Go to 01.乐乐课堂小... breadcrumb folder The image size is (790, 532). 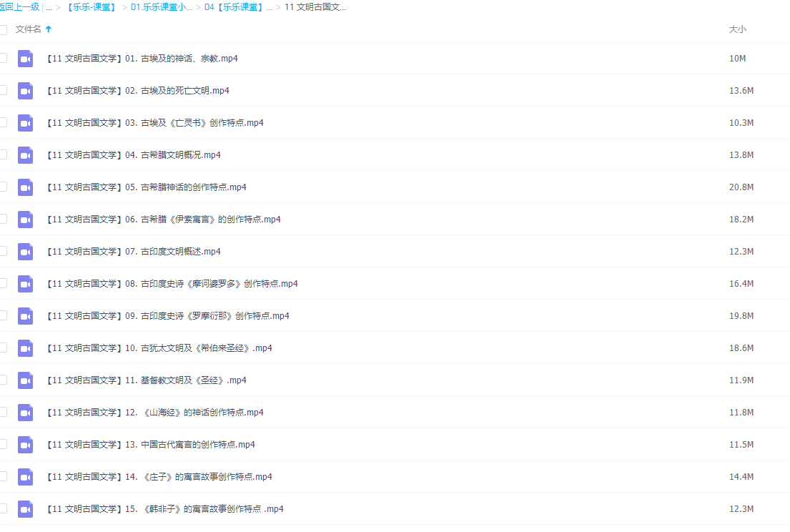pyautogui.click(x=162, y=7)
